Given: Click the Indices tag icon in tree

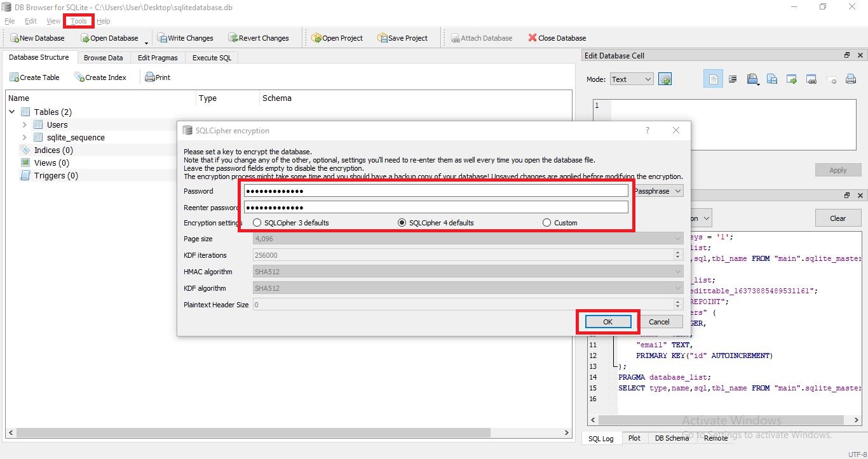Looking at the screenshot, I should coord(25,150).
